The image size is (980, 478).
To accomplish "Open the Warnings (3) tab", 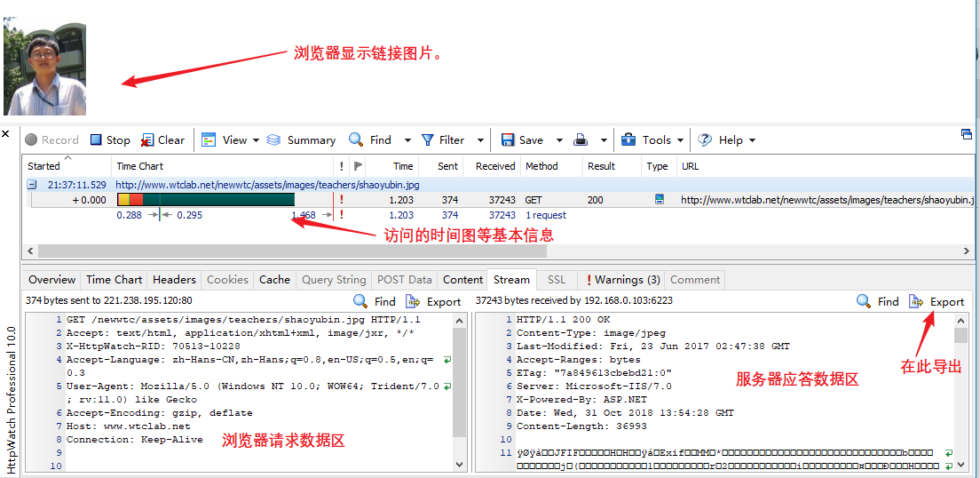I will pyautogui.click(x=620, y=280).
